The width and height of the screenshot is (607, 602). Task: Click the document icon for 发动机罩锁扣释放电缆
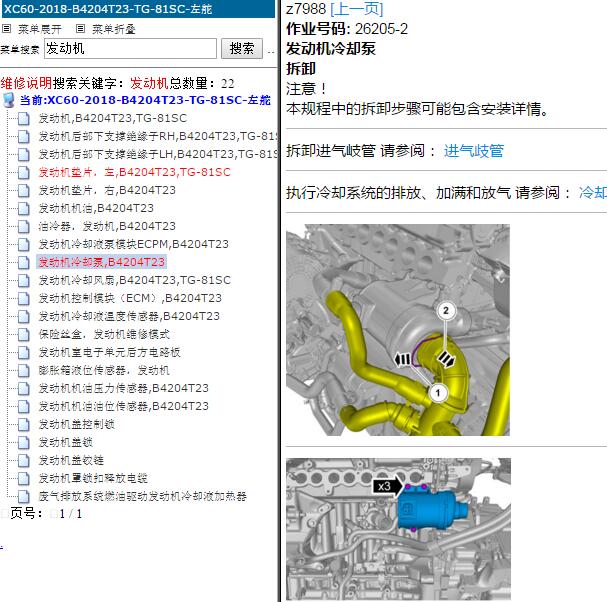tap(24, 479)
